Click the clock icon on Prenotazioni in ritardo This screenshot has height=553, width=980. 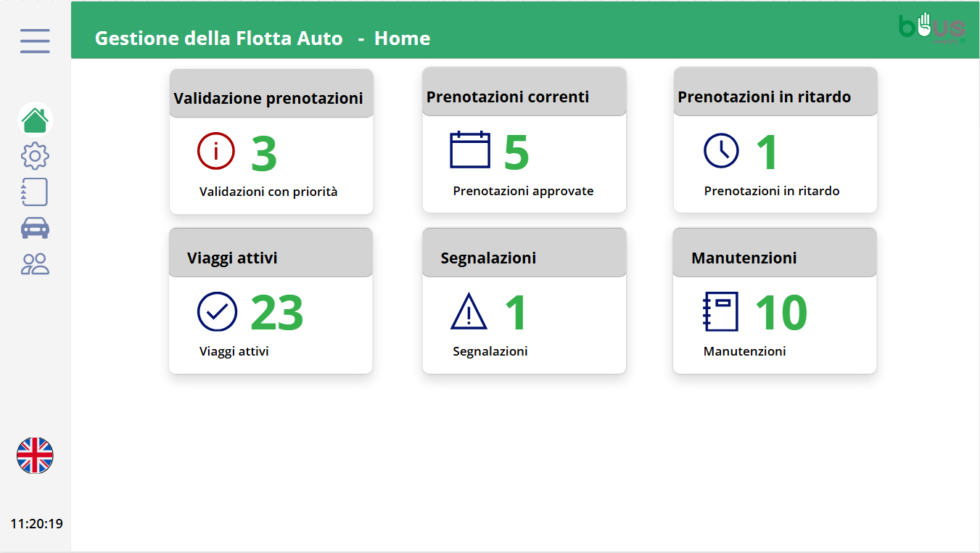[720, 151]
